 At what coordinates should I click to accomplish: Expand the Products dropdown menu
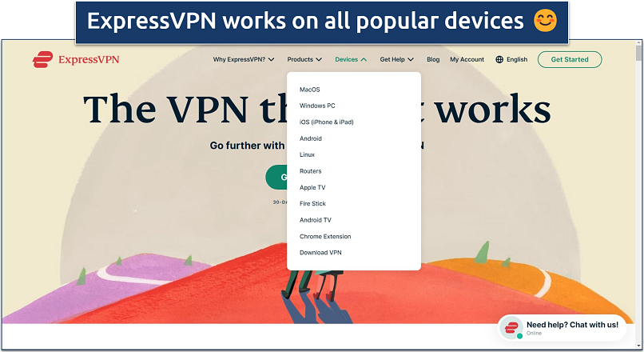pos(304,60)
